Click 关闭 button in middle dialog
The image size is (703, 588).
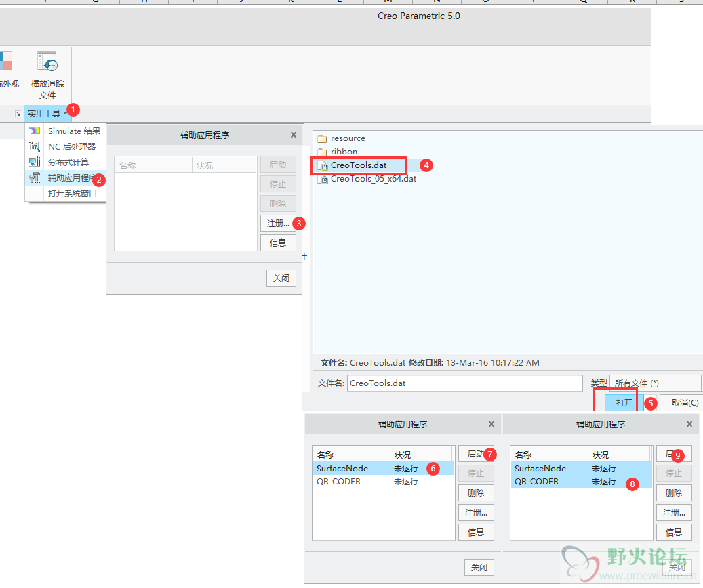coord(479,568)
